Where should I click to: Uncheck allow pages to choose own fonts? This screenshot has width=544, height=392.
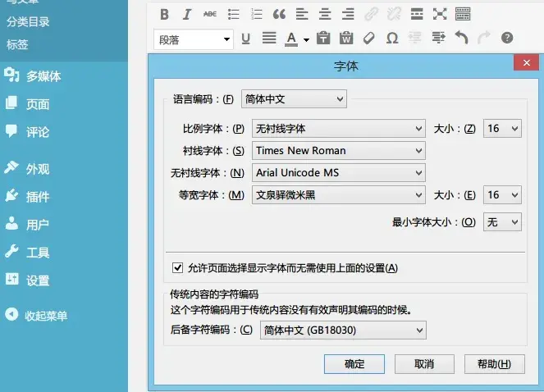pos(177,267)
